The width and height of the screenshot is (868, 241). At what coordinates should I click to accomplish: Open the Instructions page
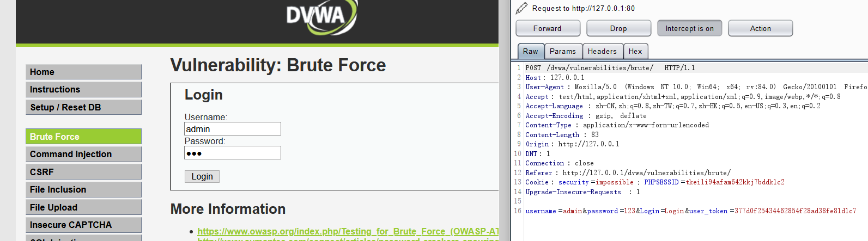tap(83, 89)
